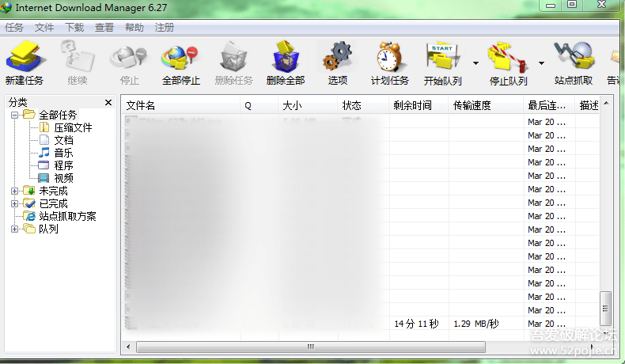Screen dimensions: 625x364
Task: Open 选项 settings gears icon
Action: [x=338, y=57]
